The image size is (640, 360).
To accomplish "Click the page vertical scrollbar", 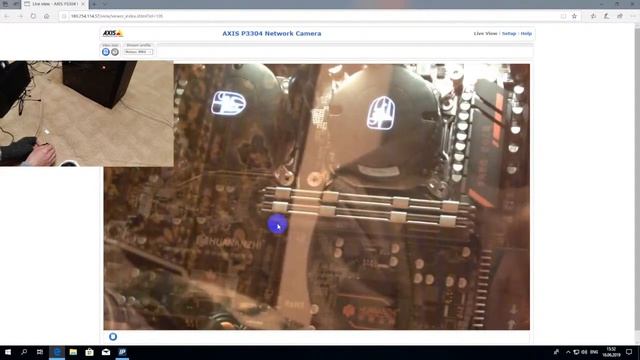I will point(637,184).
